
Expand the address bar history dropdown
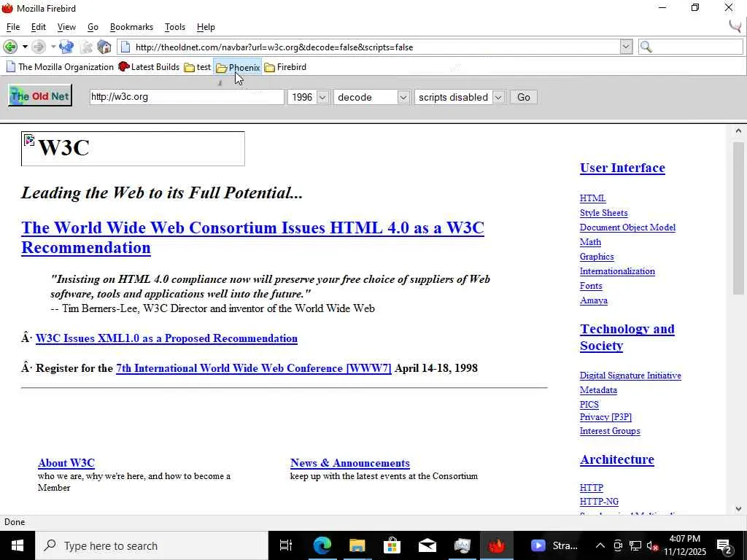pyautogui.click(x=626, y=47)
